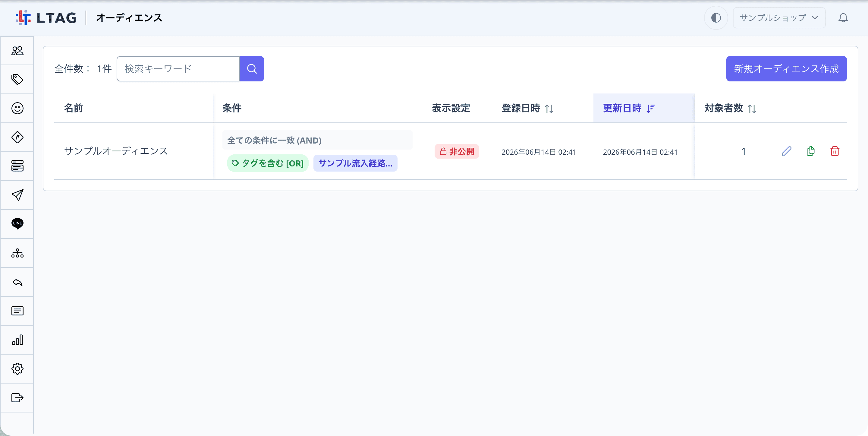The width and height of the screenshot is (868, 436).
Task: Delete サンプルオーディエンス with the trash icon
Action: click(835, 151)
